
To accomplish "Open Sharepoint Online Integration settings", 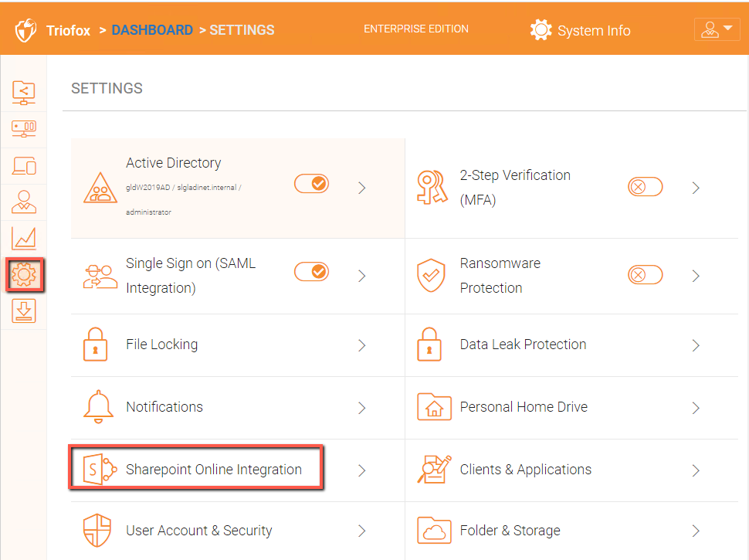I will [214, 470].
